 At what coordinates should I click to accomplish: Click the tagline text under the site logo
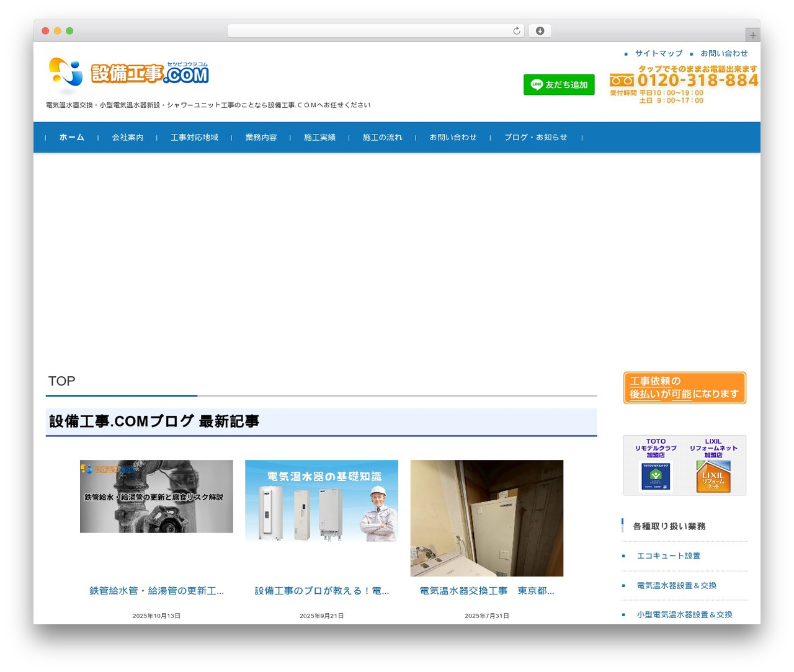pyautogui.click(x=208, y=105)
